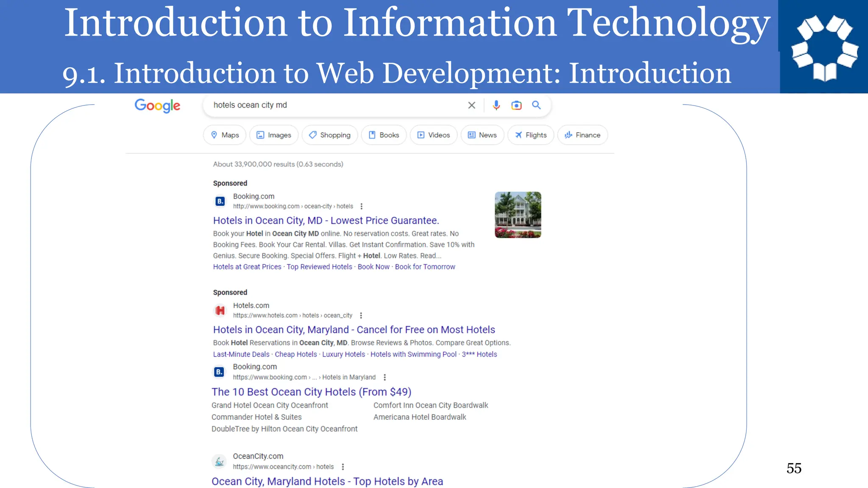Open search by image camera icon

(x=516, y=105)
